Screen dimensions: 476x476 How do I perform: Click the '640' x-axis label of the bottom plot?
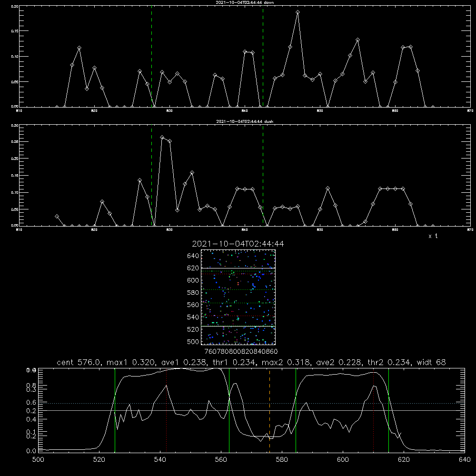click(x=465, y=460)
